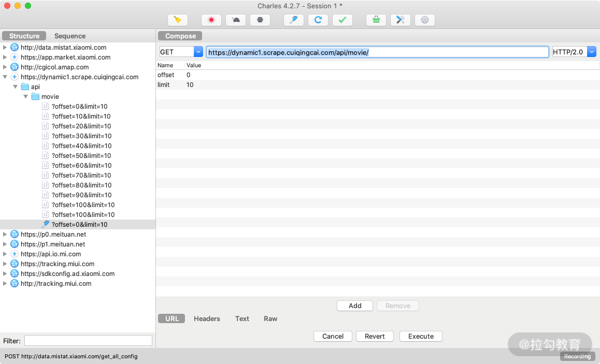
Task: Select the ?offset=40&limit=10 request
Action: (x=81, y=145)
